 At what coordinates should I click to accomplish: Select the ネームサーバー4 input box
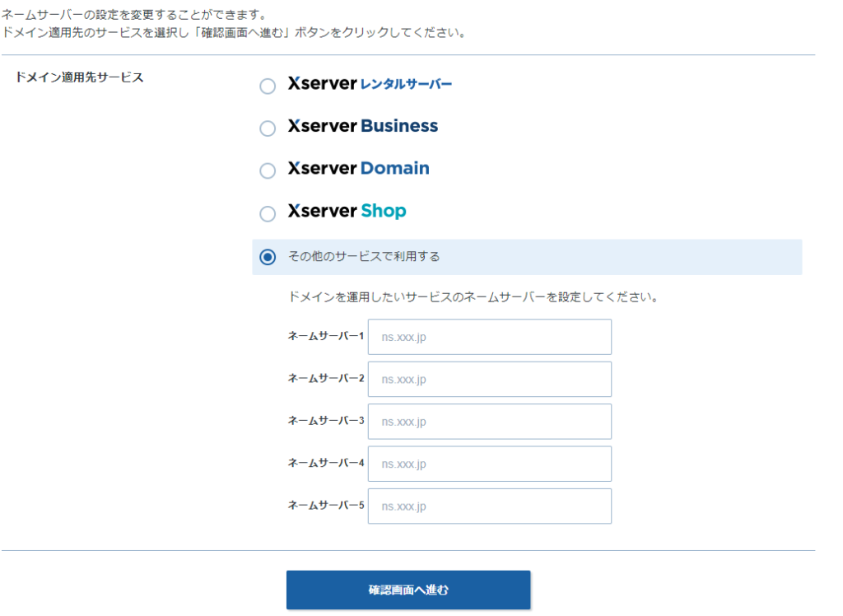click(489, 464)
